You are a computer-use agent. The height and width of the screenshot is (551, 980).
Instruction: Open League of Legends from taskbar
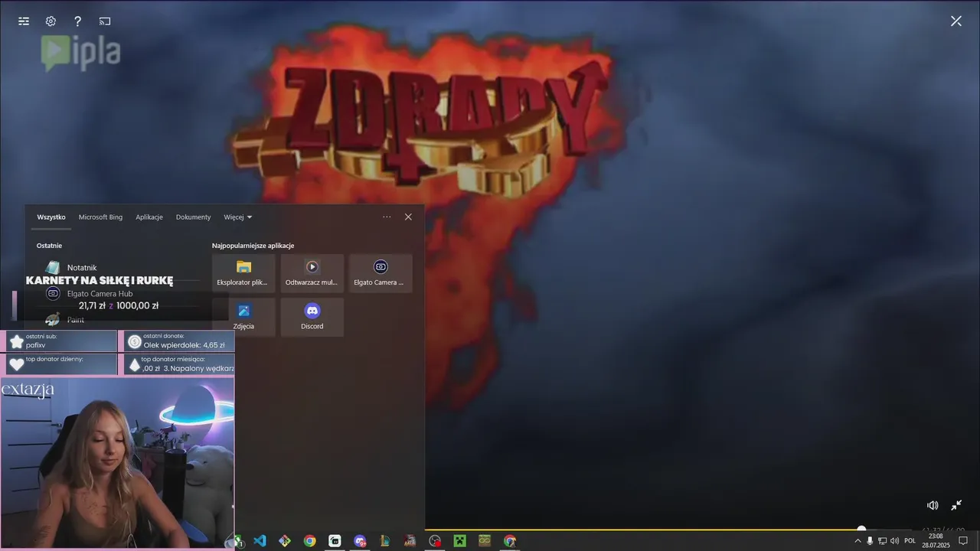pyautogui.click(x=385, y=540)
